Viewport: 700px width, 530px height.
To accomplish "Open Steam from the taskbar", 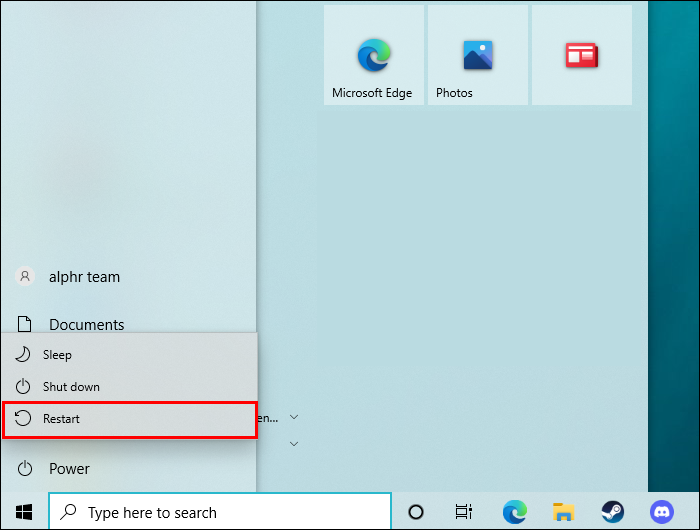I will click(x=612, y=512).
